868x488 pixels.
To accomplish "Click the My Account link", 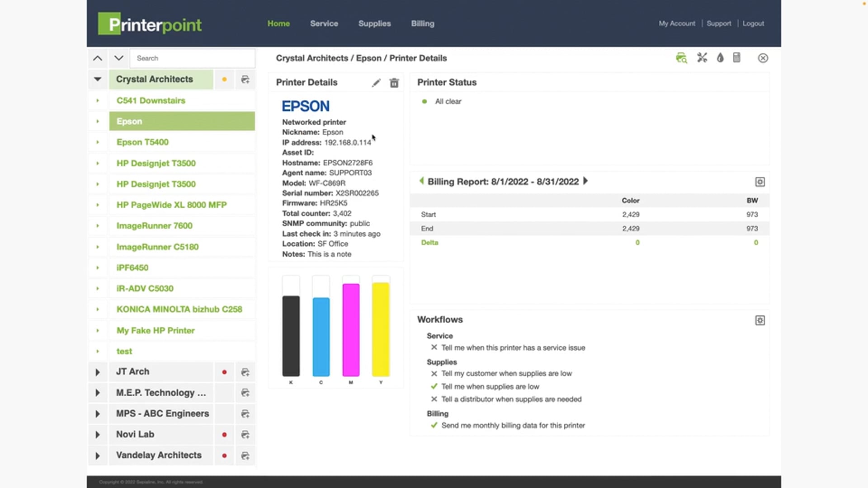I will [676, 23].
